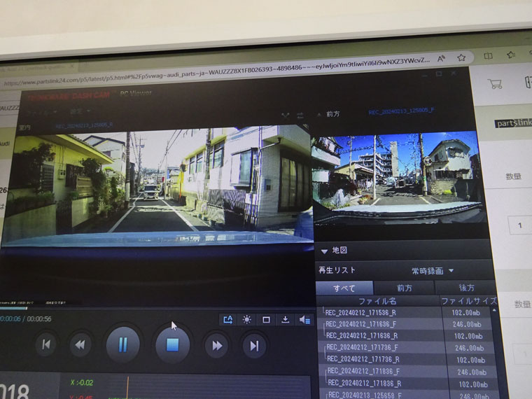
Task: Select the すべて all files tab
Action: coord(344,288)
